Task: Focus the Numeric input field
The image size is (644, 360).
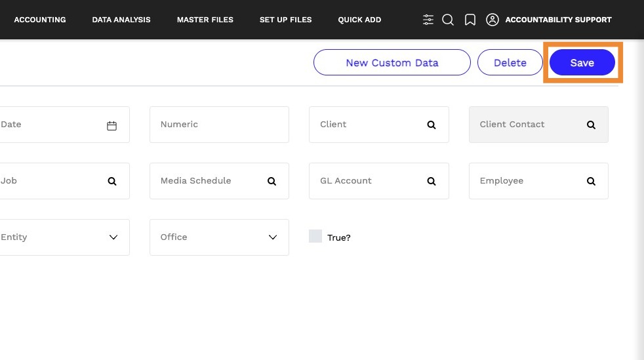Action: [x=219, y=125]
